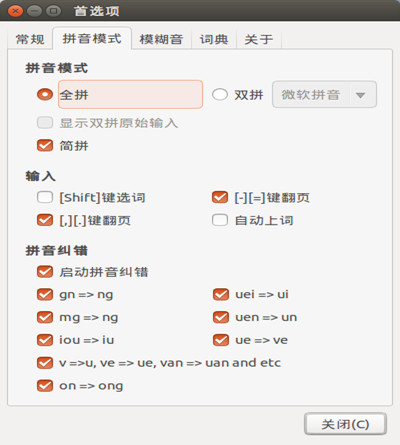This screenshot has width=400, height=445.
Task: Enable [Shift]键选词 checkbox
Action: pos(45,197)
